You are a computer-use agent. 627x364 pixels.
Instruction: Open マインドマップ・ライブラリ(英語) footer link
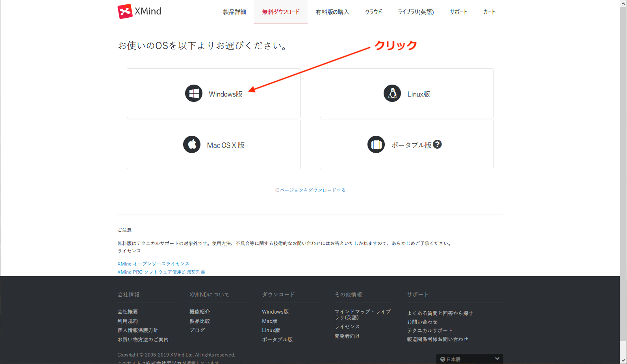tap(363, 314)
